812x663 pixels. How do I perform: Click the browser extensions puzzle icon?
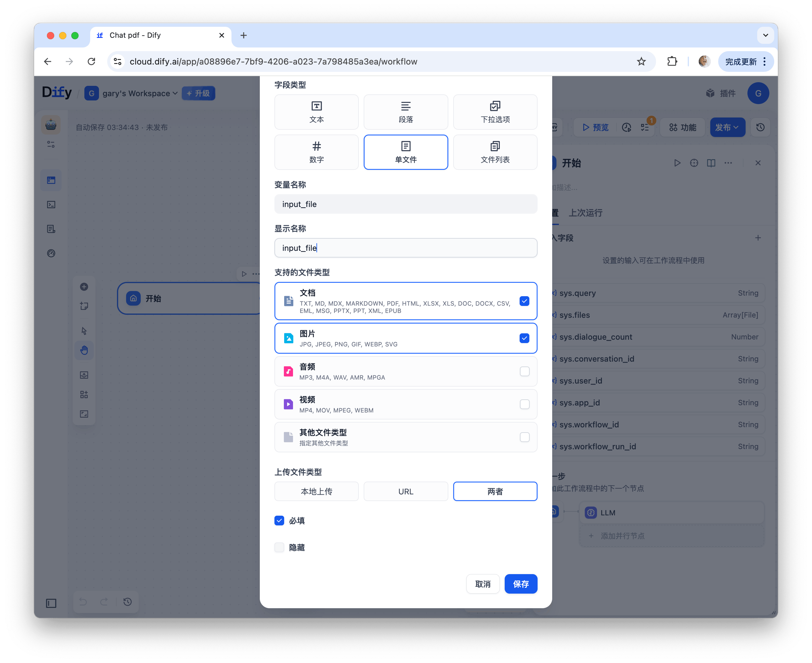click(x=672, y=61)
